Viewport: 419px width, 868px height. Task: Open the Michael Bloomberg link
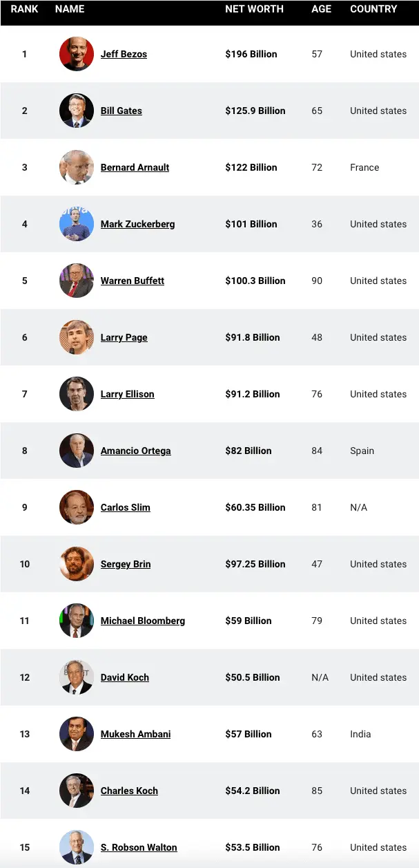click(143, 621)
